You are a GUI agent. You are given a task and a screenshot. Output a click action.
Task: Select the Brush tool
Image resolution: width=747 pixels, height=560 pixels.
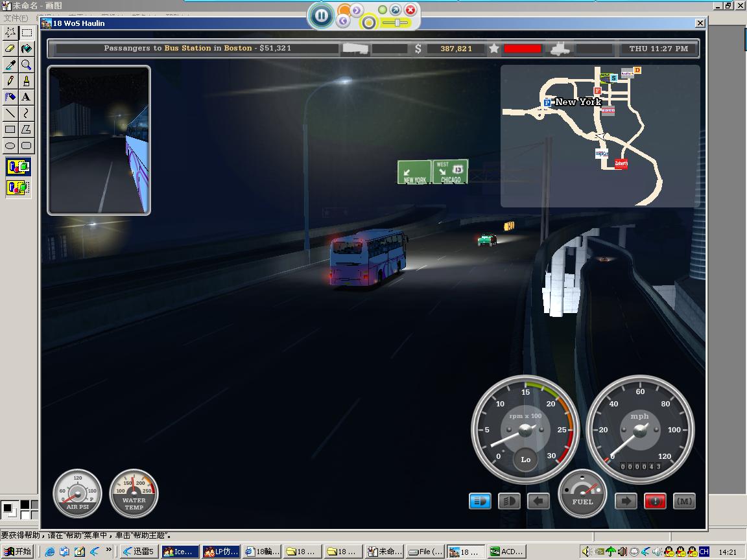tap(27, 80)
